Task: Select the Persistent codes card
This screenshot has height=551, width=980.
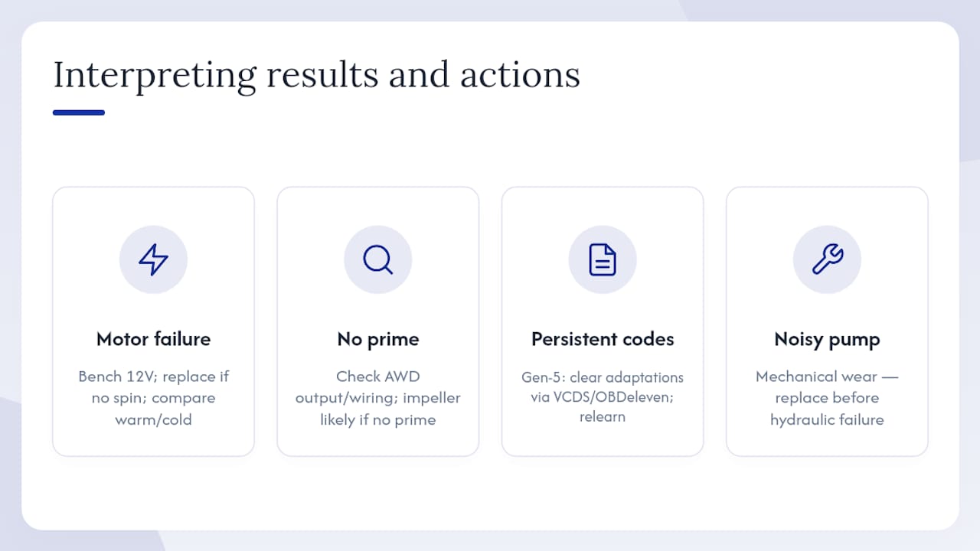Action: coord(603,321)
